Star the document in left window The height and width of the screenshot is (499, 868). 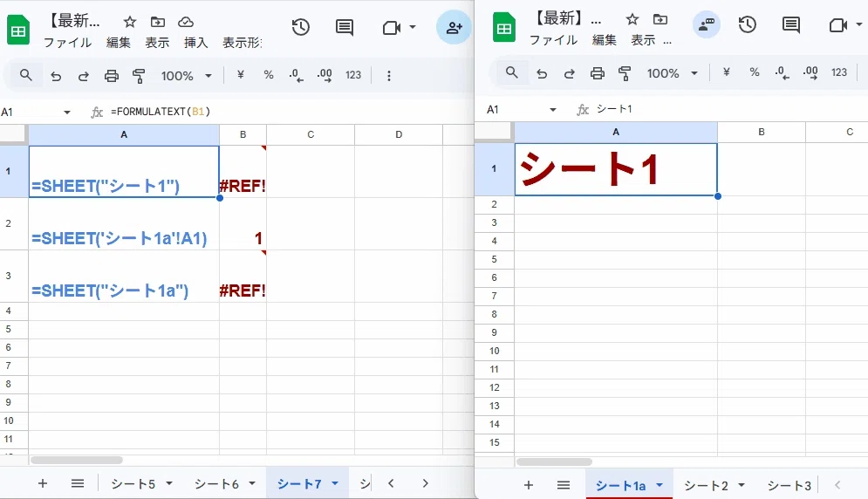coord(129,22)
